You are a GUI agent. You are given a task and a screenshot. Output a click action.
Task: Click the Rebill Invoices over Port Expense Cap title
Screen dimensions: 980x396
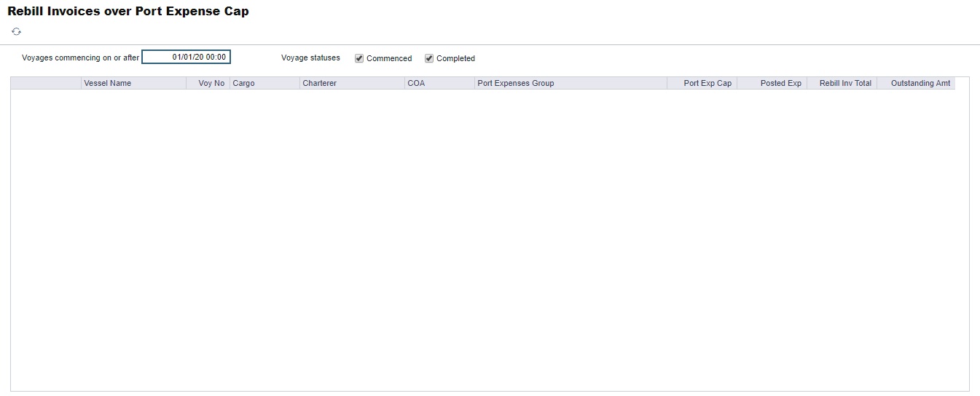(x=128, y=12)
